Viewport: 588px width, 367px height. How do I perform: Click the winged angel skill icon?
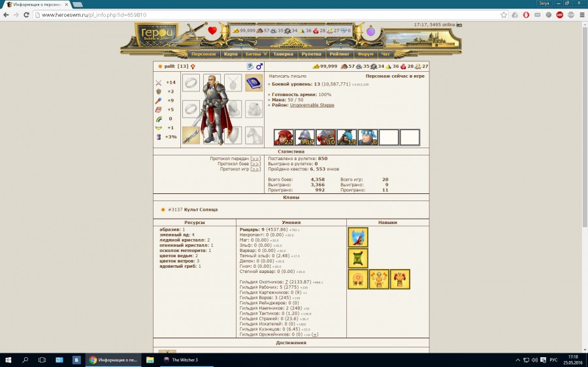click(x=358, y=237)
